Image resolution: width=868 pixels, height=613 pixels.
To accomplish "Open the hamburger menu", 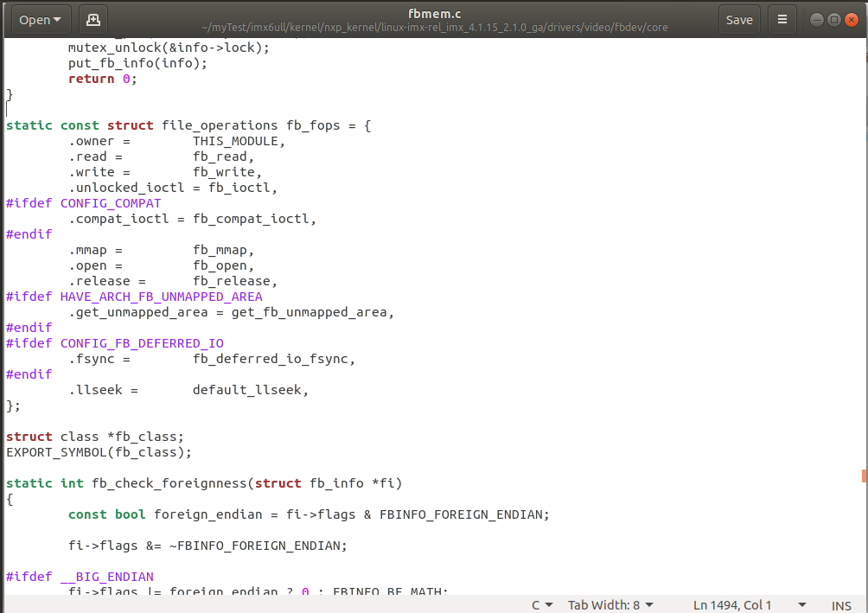I will (782, 20).
